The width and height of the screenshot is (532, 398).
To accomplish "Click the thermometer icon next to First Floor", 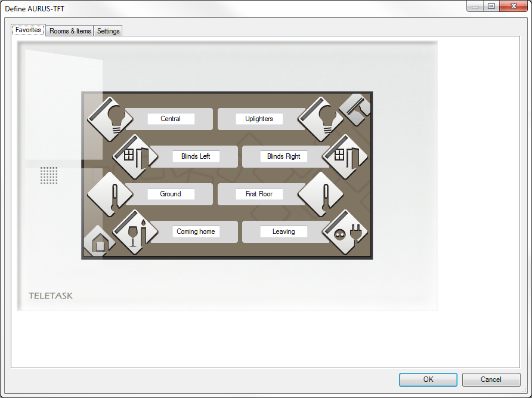I will 320,194.
